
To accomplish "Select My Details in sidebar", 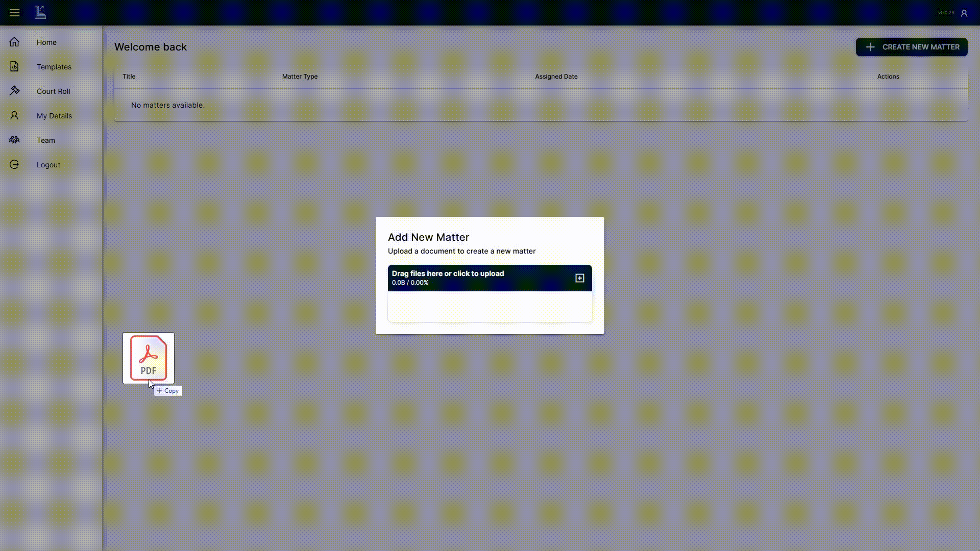I will [54, 116].
